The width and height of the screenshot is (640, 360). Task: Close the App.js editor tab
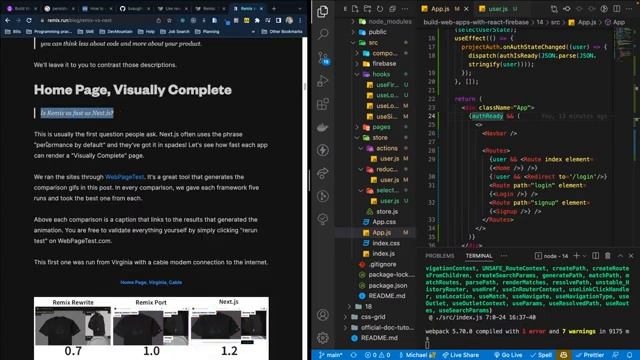click(466, 9)
